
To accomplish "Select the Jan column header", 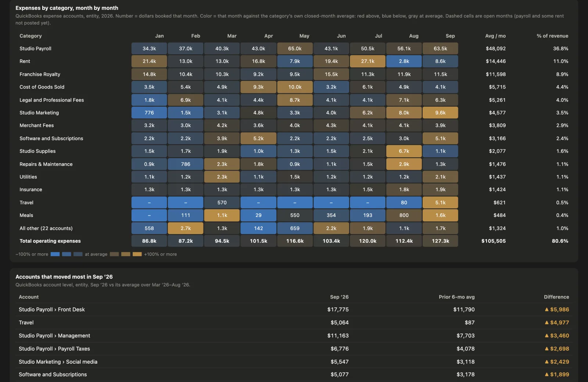I will pos(159,36).
